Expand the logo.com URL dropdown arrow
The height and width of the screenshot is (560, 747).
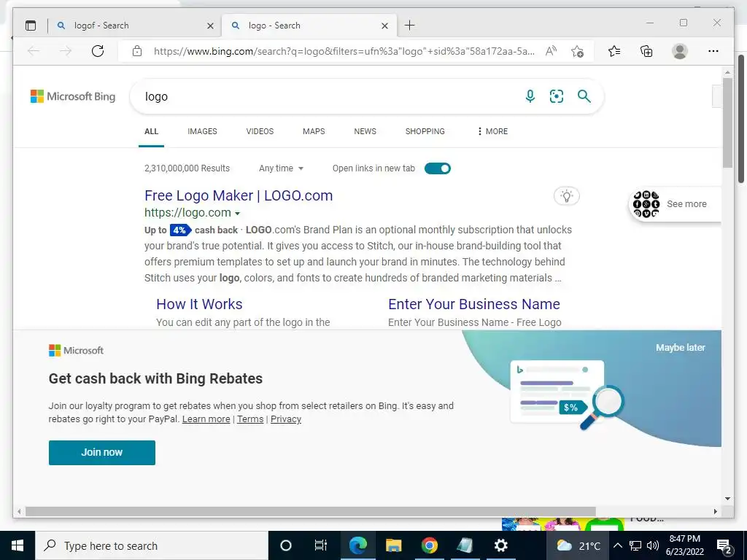pyautogui.click(x=237, y=214)
